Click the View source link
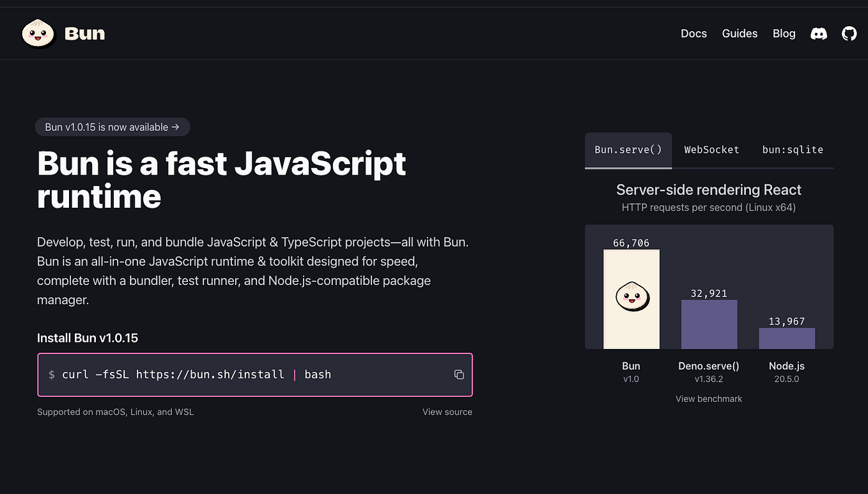Screen dimensions: 868x494 pyautogui.click(x=447, y=412)
